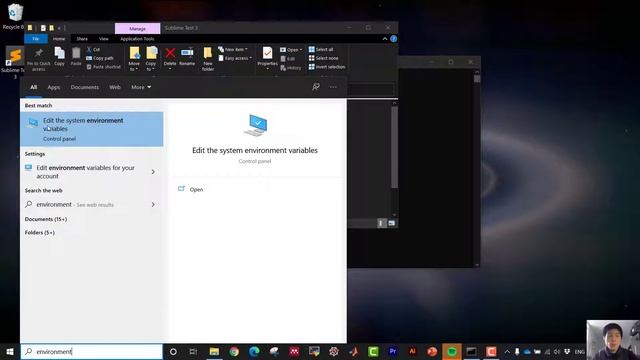Click the environment See web results entry
Image resolution: width=640 pixels, height=360 pixels.
(75, 204)
